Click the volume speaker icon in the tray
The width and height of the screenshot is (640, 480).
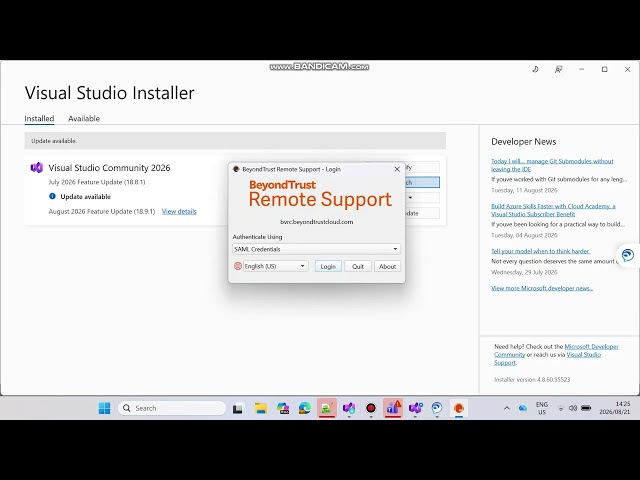pos(573,408)
